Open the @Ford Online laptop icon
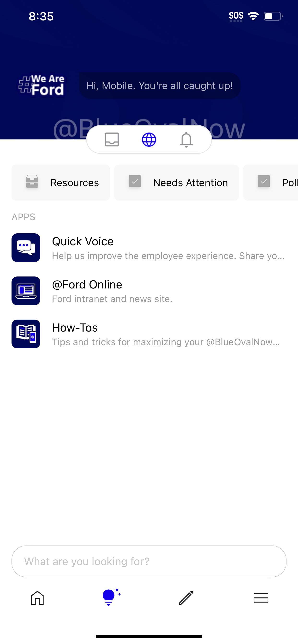Screen dimensions: 298x644 26,291
